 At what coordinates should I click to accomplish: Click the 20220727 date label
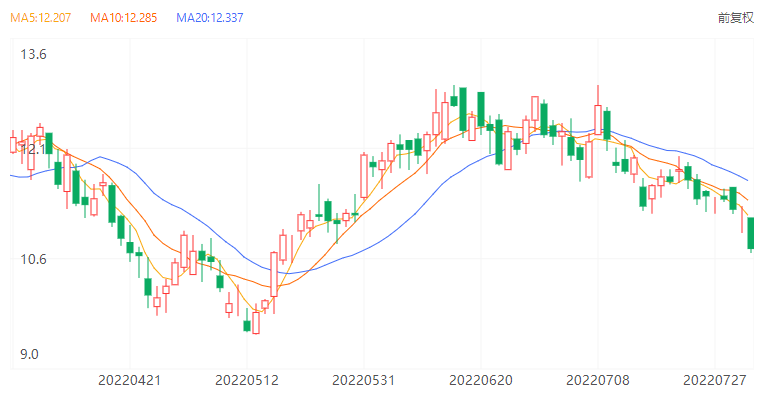714,380
